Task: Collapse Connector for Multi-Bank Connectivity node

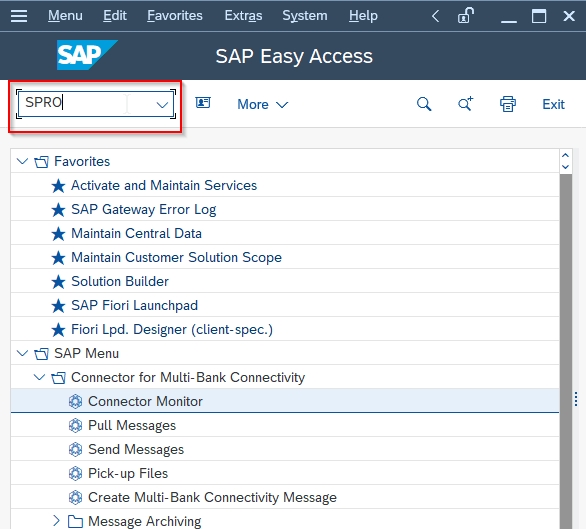Action: [39, 377]
